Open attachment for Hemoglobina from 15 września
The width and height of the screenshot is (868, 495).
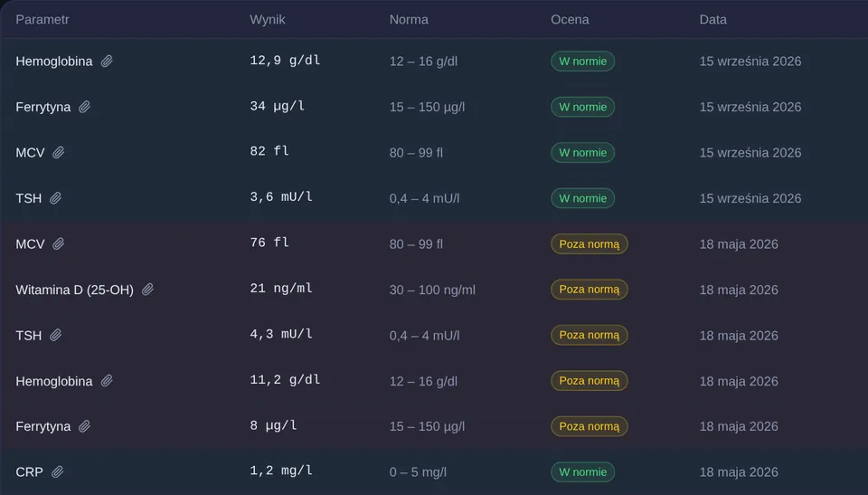point(107,61)
